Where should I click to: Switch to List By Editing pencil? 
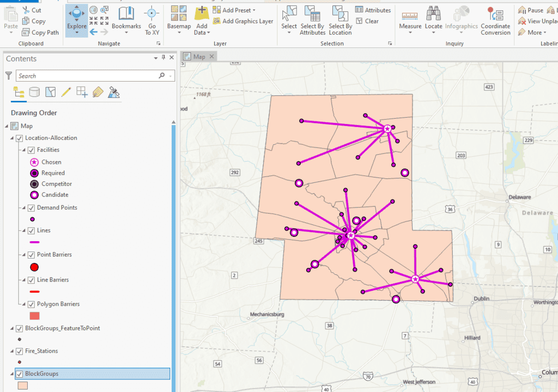pyautogui.click(x=66, y=93)
